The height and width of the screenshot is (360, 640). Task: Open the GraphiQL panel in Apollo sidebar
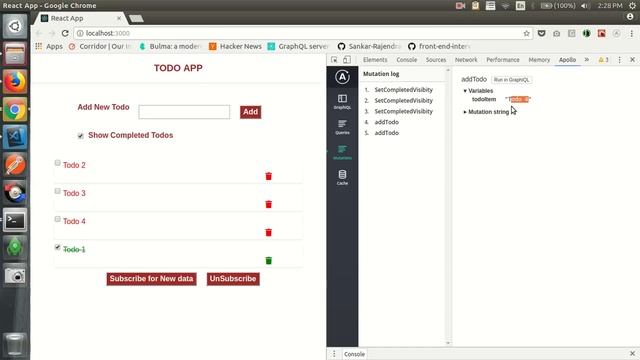pyautogui.click(x=342, y=101)
